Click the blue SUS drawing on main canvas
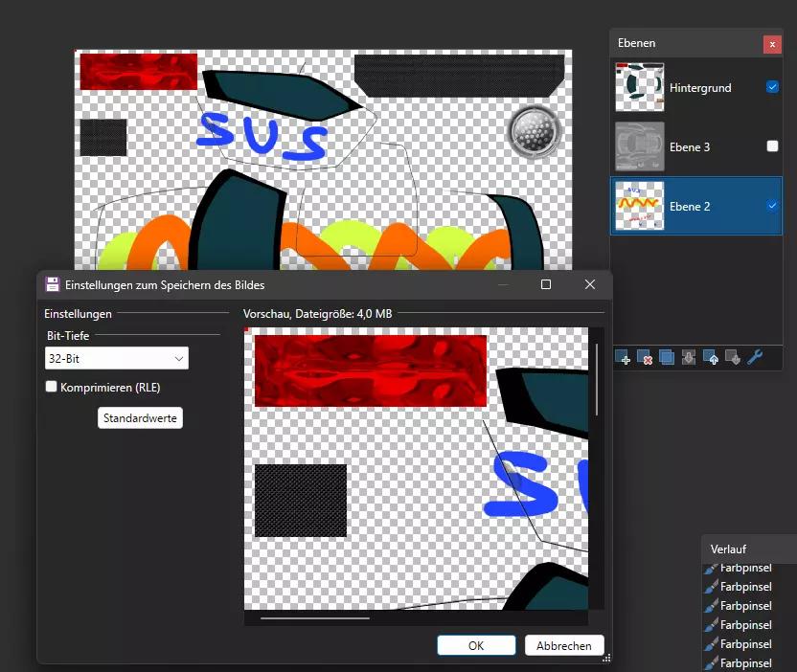 coord(262,136)
